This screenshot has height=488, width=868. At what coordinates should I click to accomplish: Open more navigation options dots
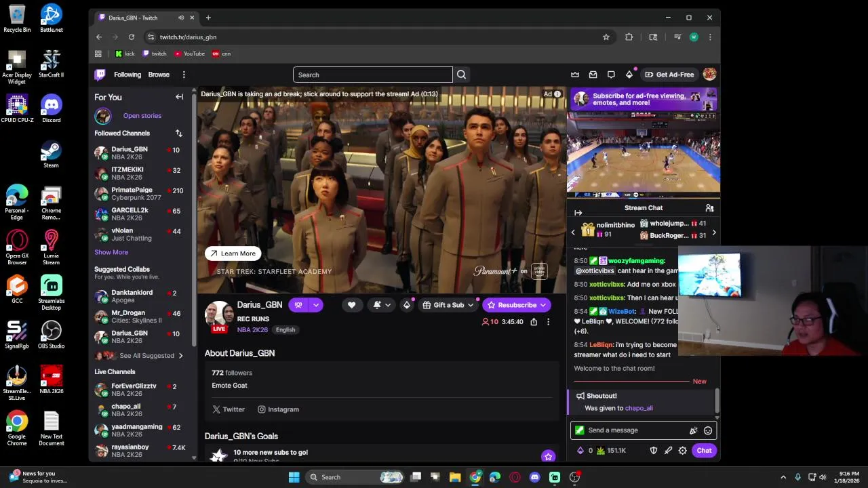pos(184,75)
